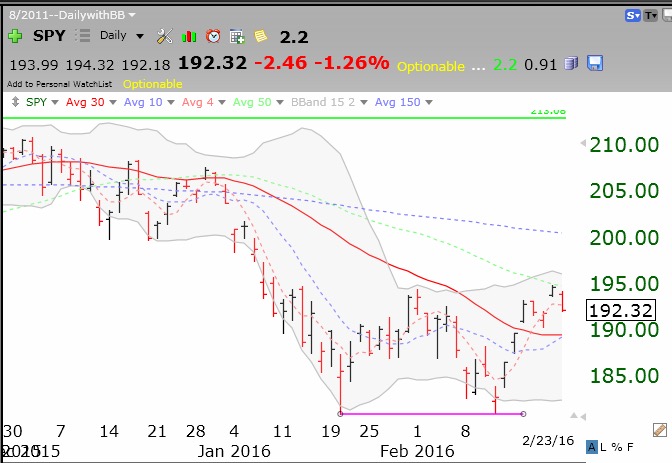
Task: Expand the Avg 10 indicator dropdown
Action: [x=171, y=102]
